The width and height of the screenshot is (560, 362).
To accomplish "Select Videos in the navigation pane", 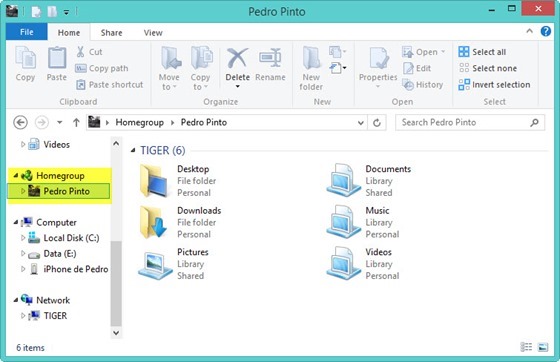I will click(x=56, y=144).
